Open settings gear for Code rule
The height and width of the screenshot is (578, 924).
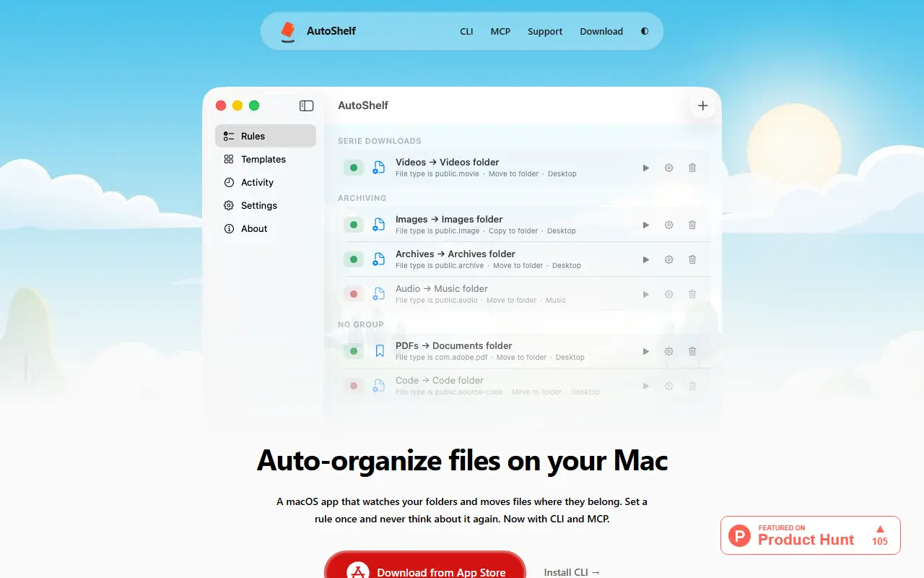[x=669, y=386]
